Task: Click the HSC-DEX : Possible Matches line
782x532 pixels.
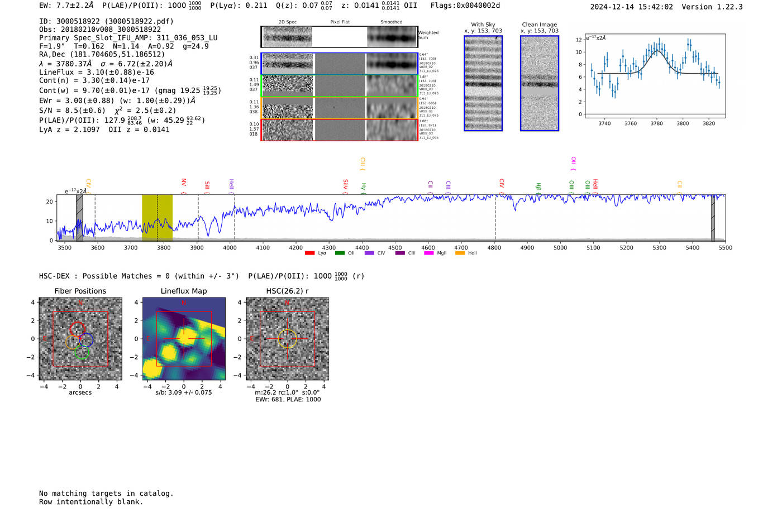Action: coord(202,276)
